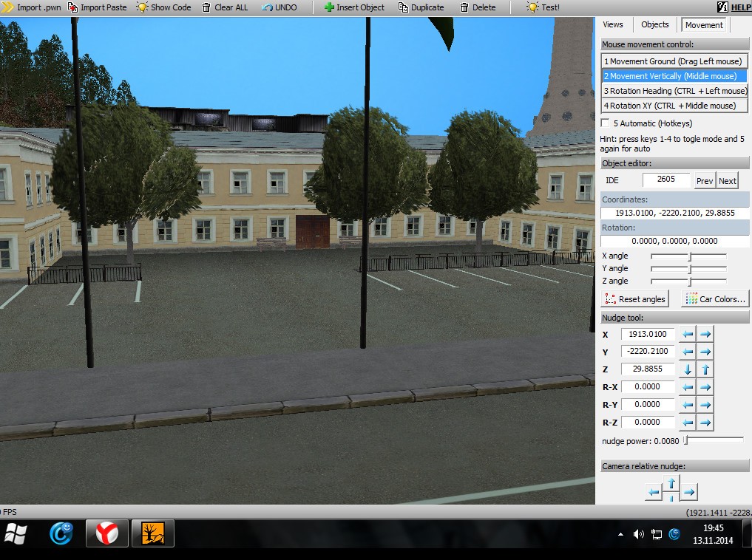
Task: Delete the selected object from toolbar
Action: [478, 7]
